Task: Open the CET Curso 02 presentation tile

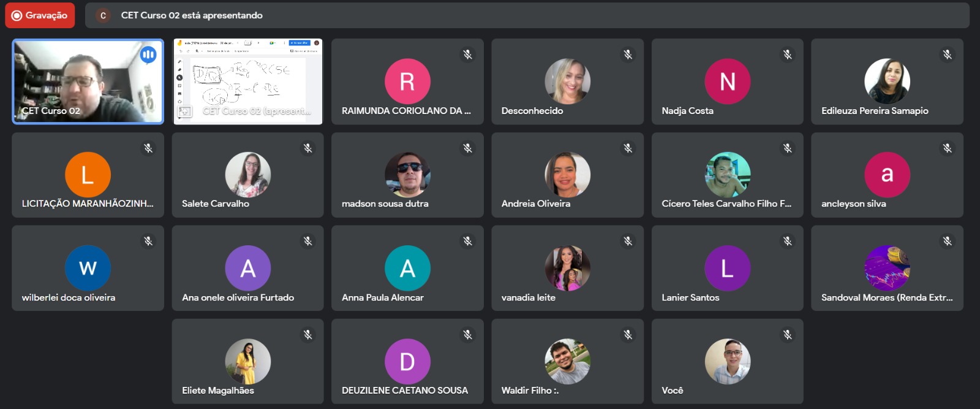Action: tap(248, 82)
